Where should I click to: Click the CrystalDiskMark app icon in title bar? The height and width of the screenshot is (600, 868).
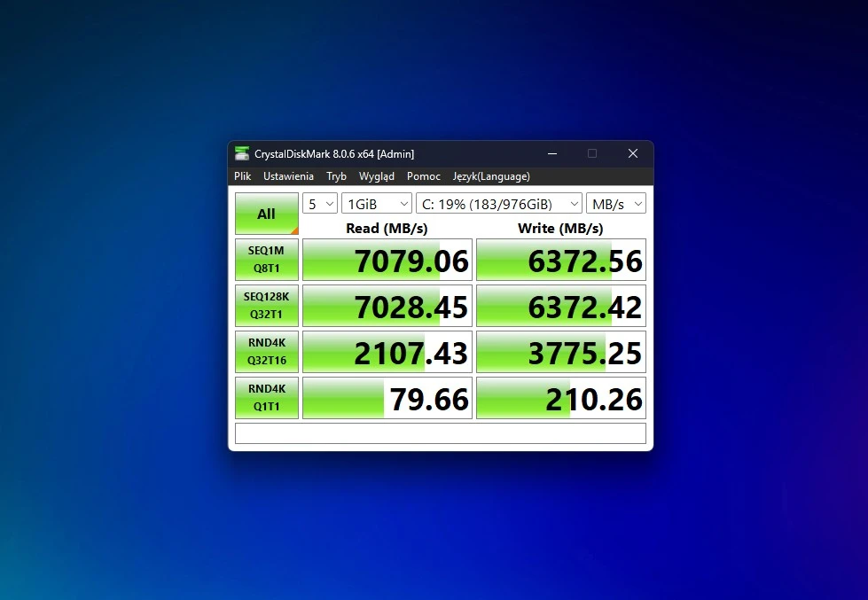pos(242,153)
